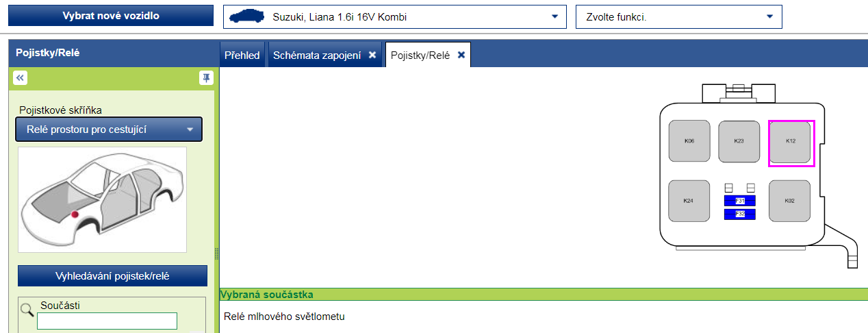
Task: Select relay K06 in the diagram
Action: 689,141
